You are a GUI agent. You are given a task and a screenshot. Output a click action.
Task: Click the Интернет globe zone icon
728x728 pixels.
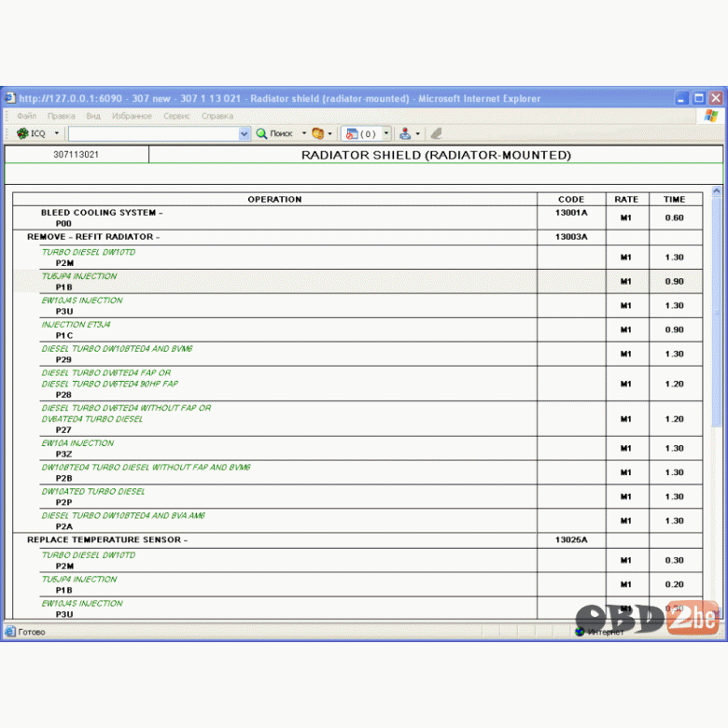580,632
